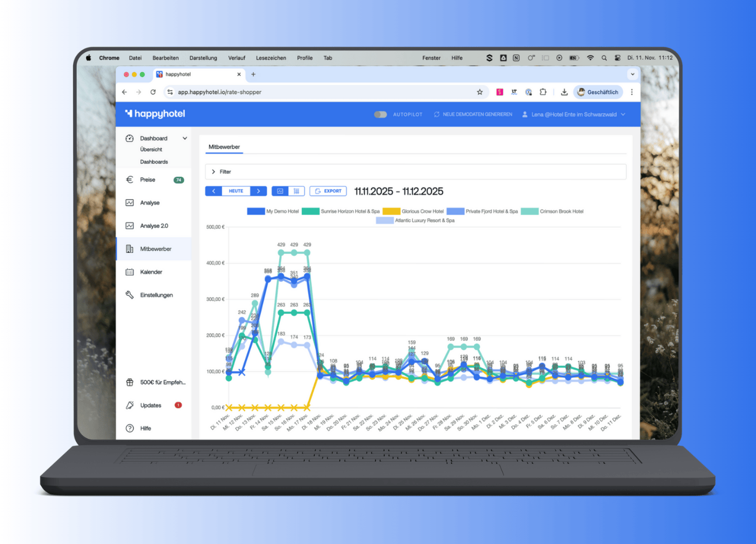The width and height of the screenshot is (756, 544).
Task: Open the Apple menu
Action: tap(89, 58)
